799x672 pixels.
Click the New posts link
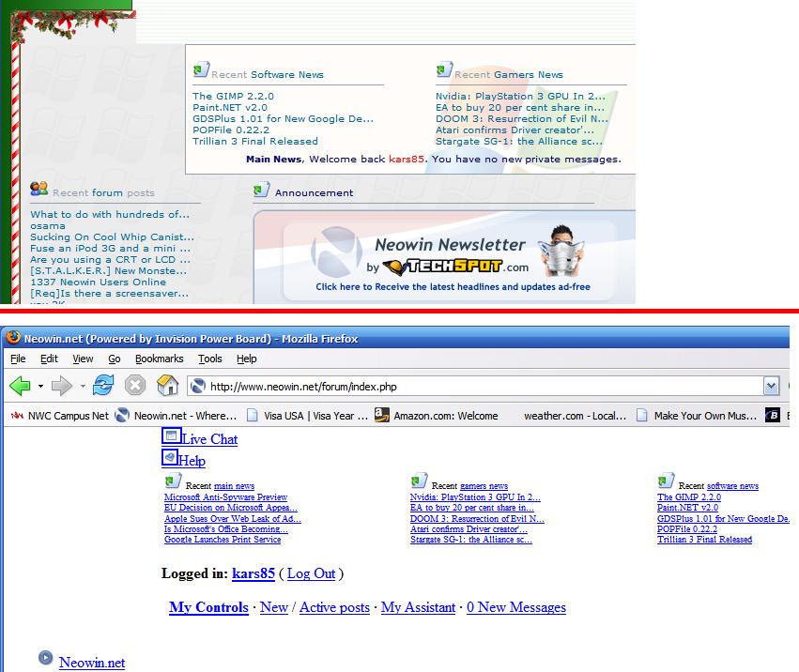point(273,607)
